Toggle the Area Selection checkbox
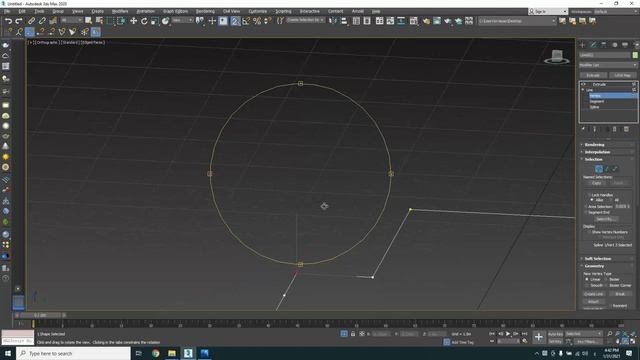640x360 pixels. coord(586,207)
